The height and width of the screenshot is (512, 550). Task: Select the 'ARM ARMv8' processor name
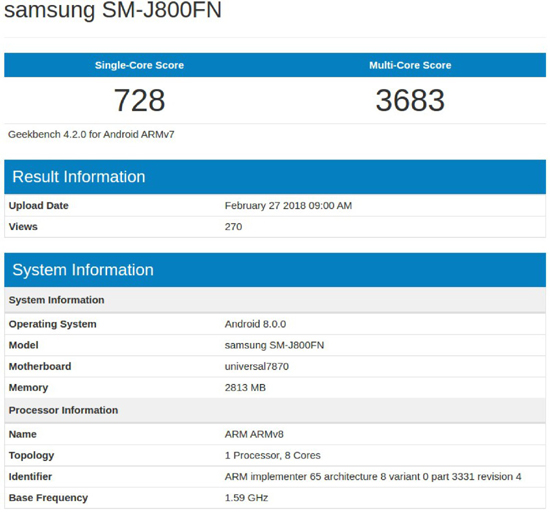pos(254,434)
